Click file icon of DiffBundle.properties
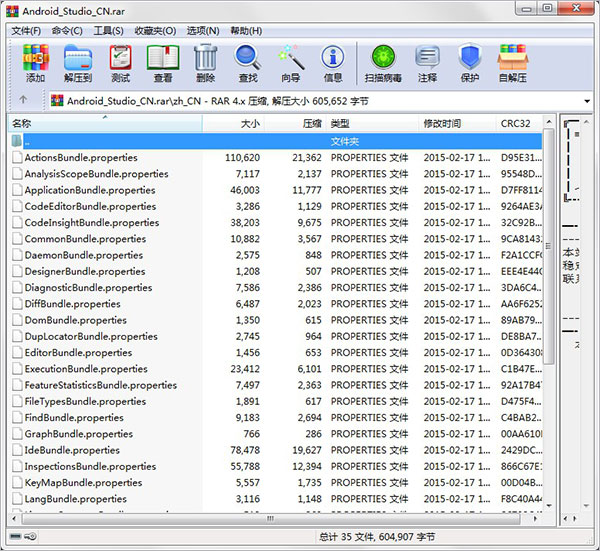The width and height of the screenshot is (600, 551). (17, 304)
